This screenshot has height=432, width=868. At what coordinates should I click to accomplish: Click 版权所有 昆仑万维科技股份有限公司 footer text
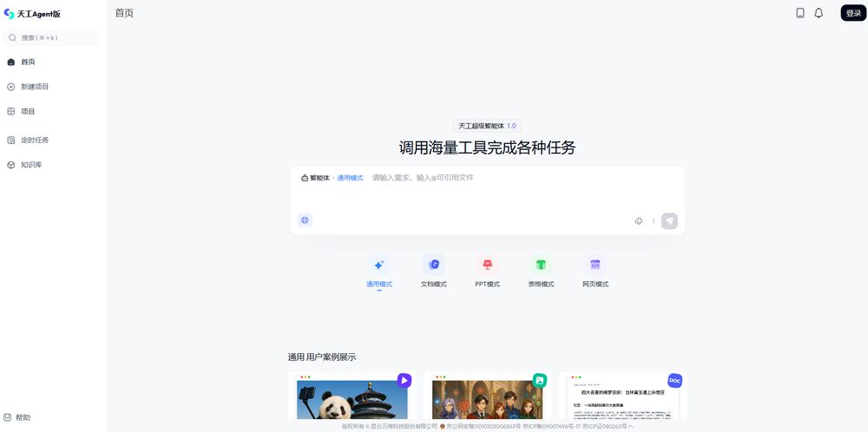[x=389, y=427]
